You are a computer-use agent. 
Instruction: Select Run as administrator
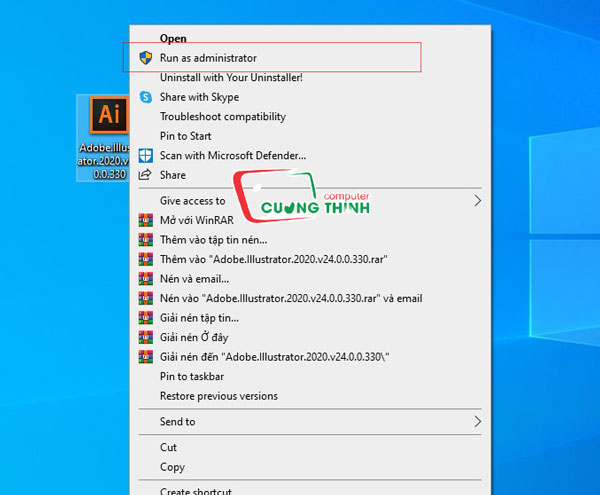pos(310,58)
